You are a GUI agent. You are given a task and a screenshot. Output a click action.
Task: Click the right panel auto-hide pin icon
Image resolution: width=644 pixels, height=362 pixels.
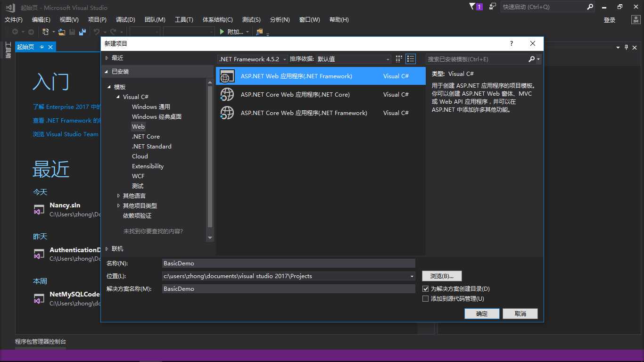[x=627, y=47]
